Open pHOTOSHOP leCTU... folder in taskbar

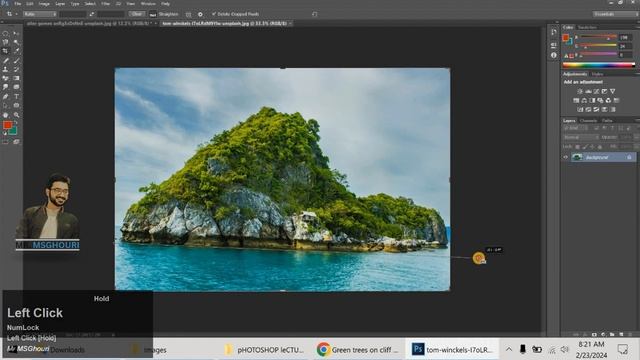click(264, 350)
